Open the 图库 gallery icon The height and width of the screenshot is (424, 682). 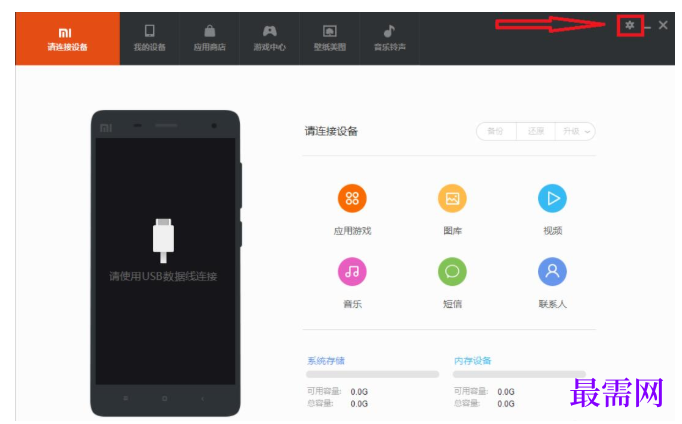452,198
